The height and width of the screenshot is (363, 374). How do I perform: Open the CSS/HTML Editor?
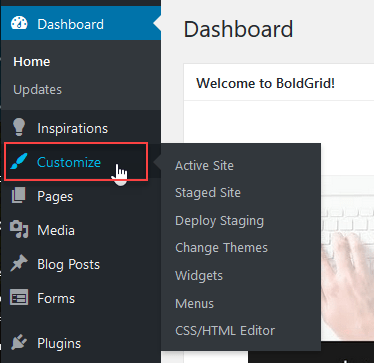(x=225, y=331)
